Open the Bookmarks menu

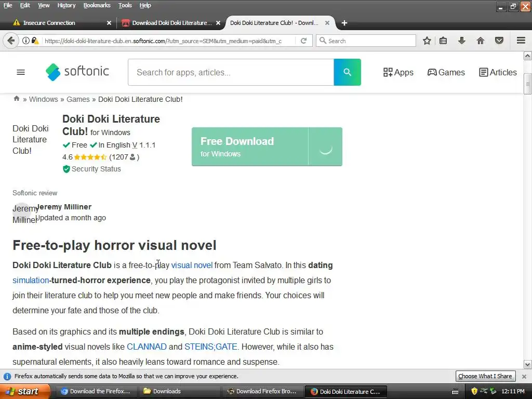click(x=97, y=5)
